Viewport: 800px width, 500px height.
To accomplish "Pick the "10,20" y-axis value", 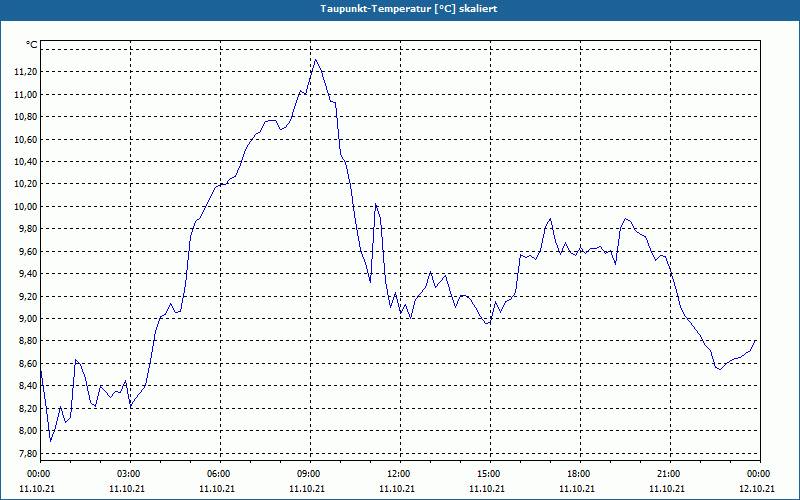I will tap(25, 184).
